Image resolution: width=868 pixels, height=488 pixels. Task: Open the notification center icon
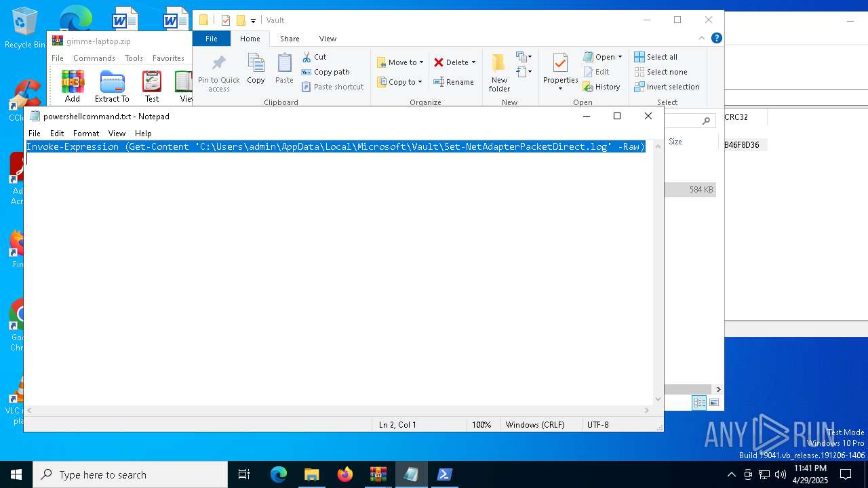845,474
